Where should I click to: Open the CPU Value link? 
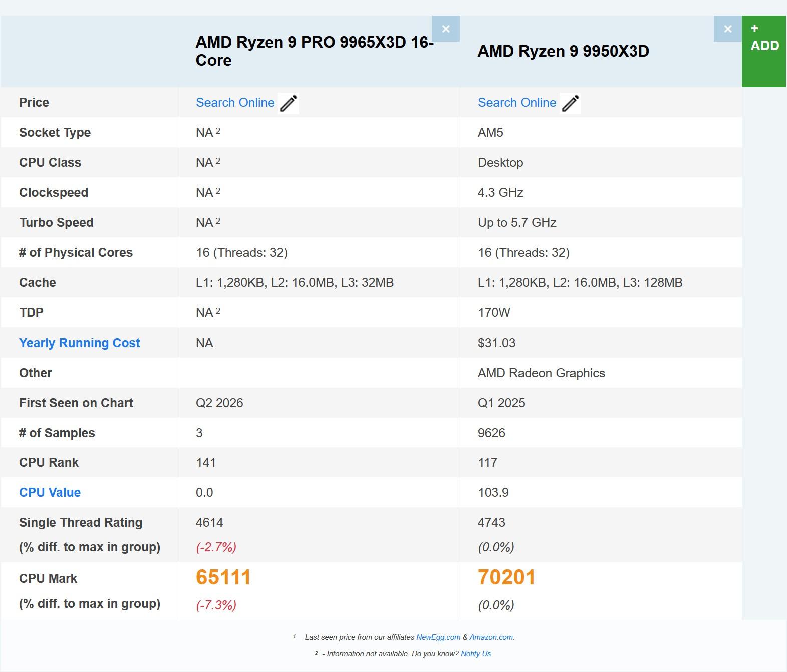(x=50, y=492)
